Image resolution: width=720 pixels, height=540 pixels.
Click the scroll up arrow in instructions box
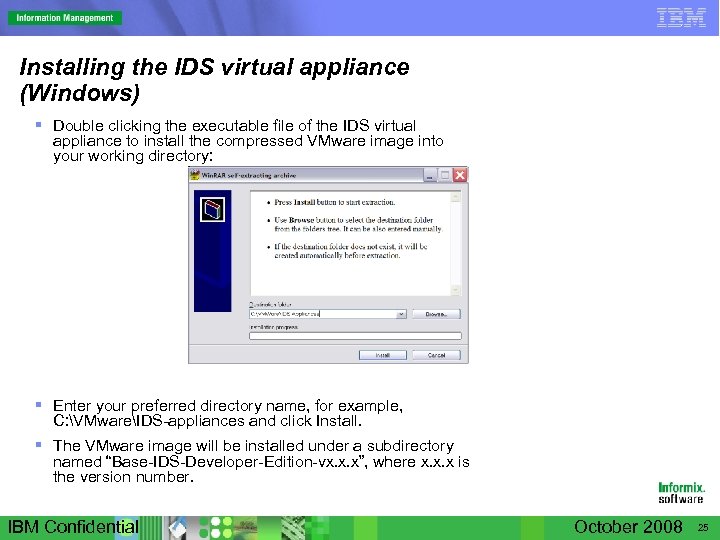pos(456,197)
